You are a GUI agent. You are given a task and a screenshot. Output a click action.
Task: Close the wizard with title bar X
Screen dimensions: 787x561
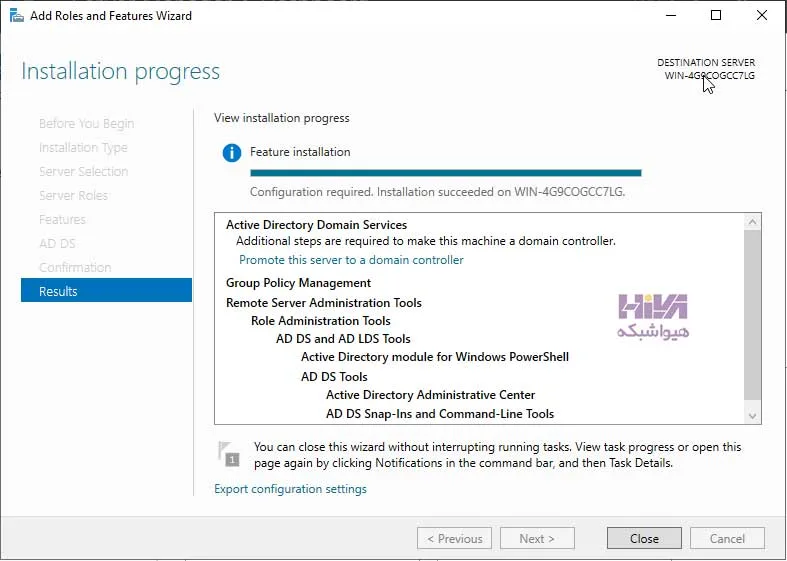pos(761,16)
